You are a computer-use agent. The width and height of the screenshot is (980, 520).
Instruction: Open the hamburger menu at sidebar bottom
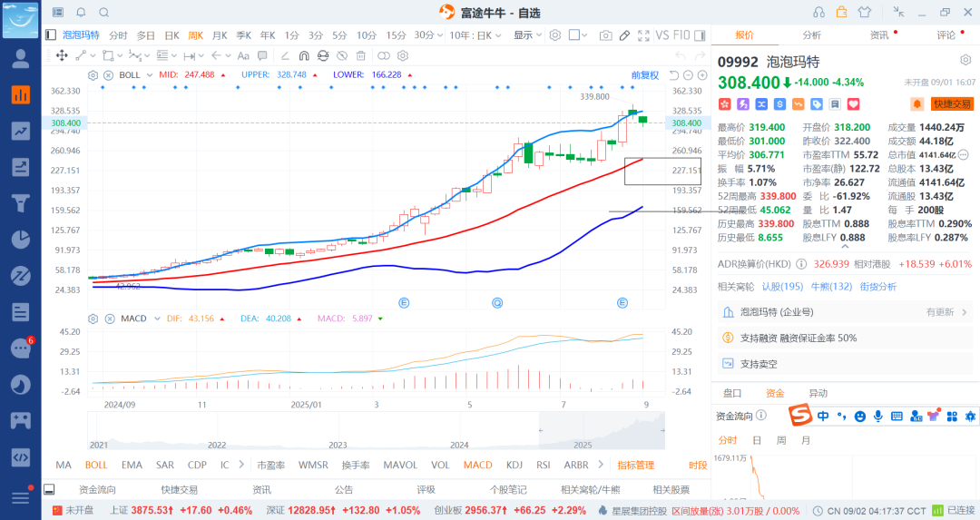click(x=21, y=497)
